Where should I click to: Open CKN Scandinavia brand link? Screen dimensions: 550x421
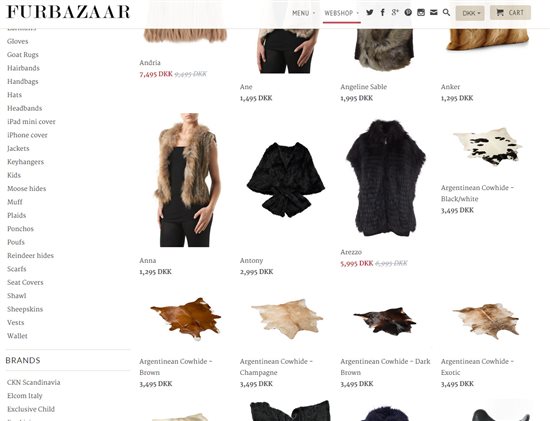[34, 382]
